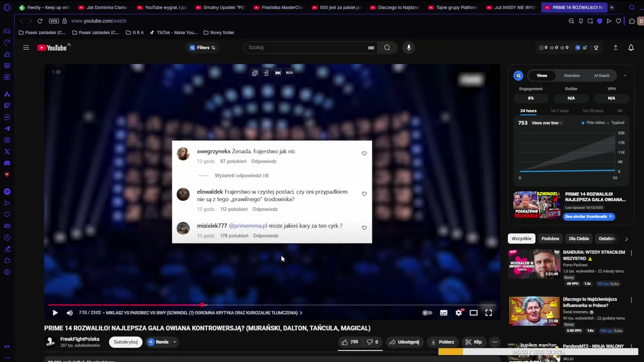Screen dimensions: 644x362
Task: Switch to theater mode in the player
Action: coord(473,313)
